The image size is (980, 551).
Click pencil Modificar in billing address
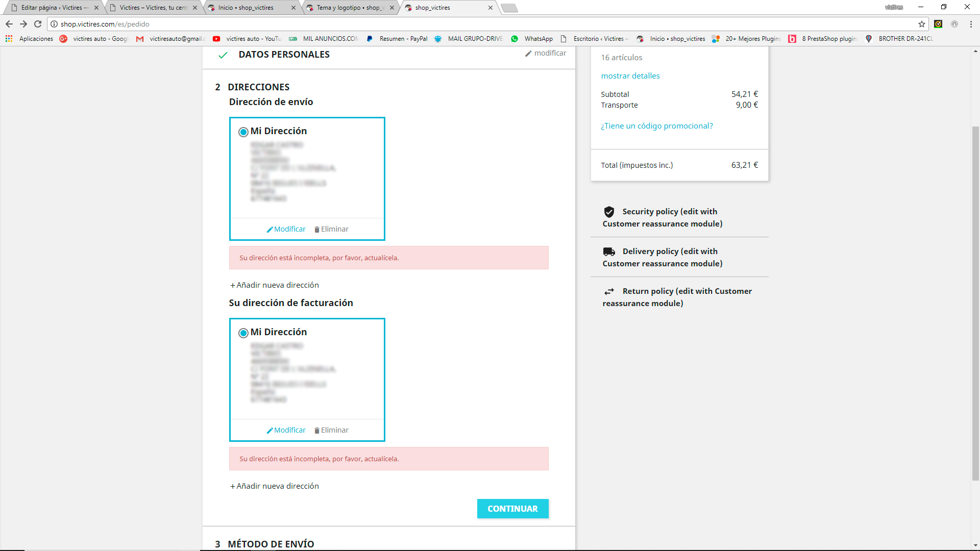(286, 430)
